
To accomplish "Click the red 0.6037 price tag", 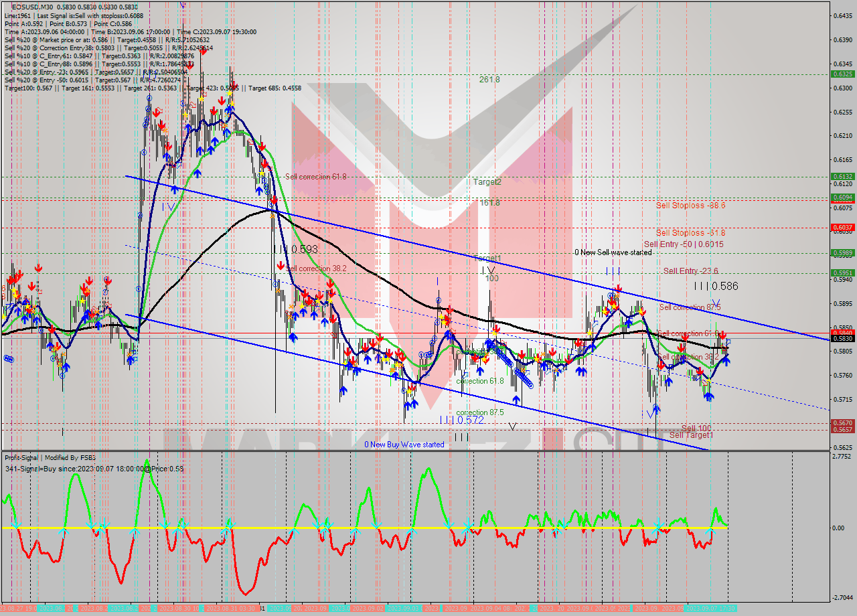I will pyautogui.click(x=842, y=228).
